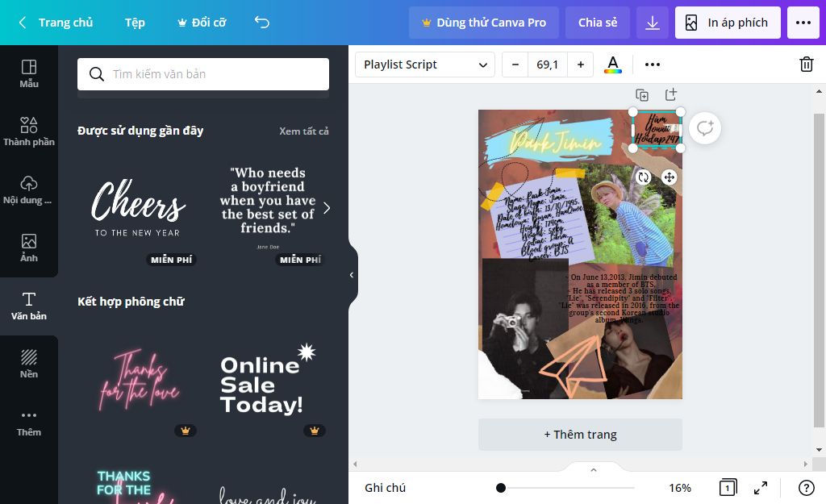The image size is (826, 504).
Task: Open the Chia sẻ share menu
Action: pyautogui.click(x=598, y=23)
